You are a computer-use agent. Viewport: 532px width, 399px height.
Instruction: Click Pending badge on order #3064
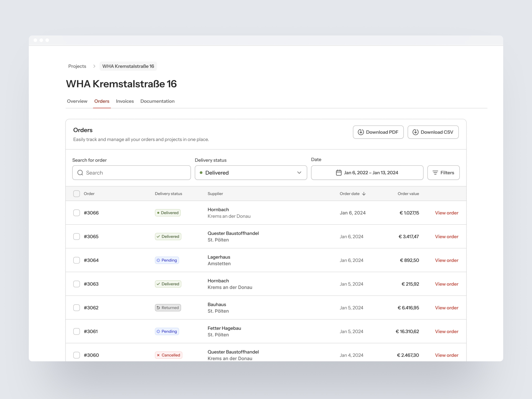coord(167,260)
